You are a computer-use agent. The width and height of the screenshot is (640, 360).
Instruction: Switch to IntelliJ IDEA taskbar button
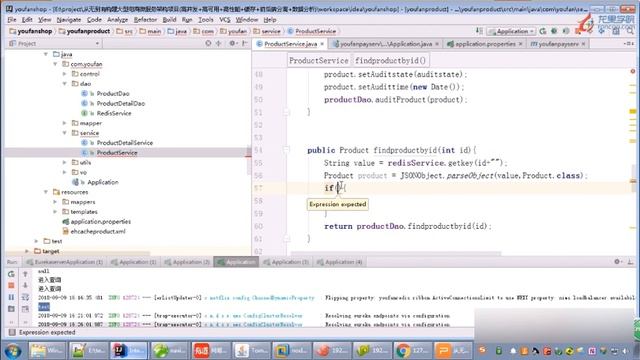(x=129, y=351)
